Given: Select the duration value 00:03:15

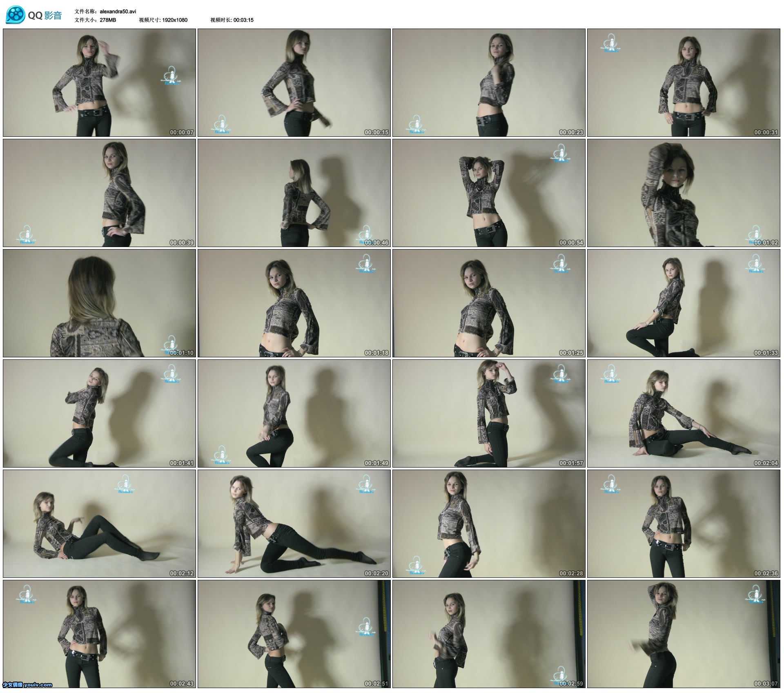Looking at the screenshot, I should coord(243,20).
